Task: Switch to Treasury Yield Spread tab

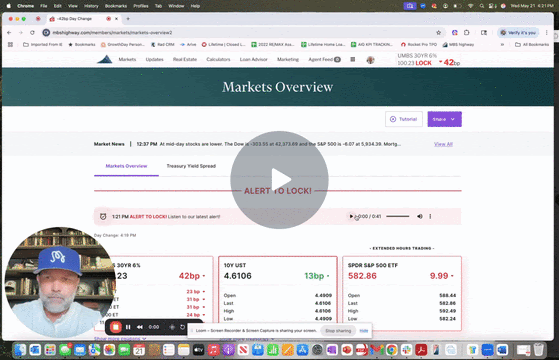Action: 191,166
